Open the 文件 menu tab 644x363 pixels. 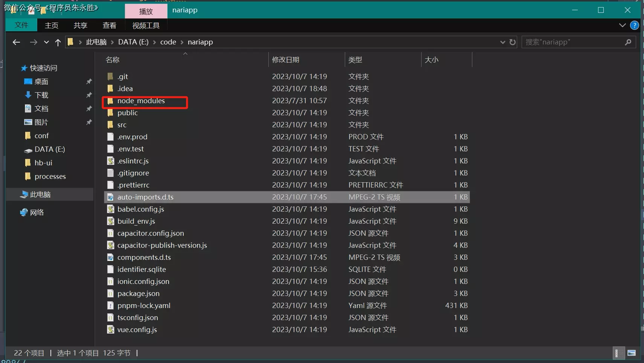[21, 25]
